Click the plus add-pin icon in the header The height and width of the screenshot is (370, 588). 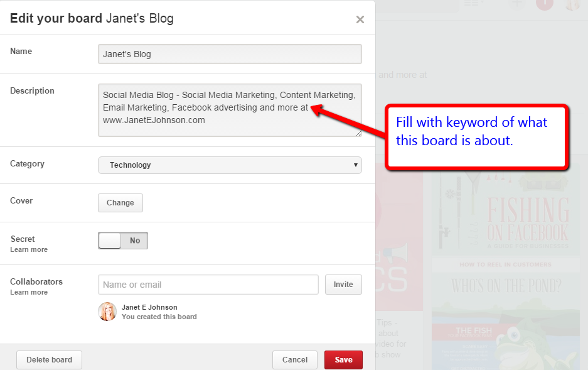(516, 3)
